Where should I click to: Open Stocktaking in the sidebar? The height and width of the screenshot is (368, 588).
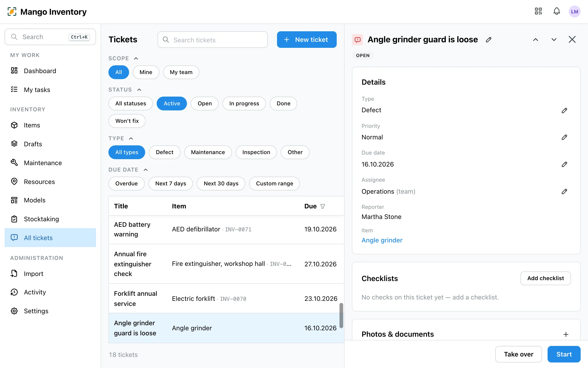[x=50, y=219]
